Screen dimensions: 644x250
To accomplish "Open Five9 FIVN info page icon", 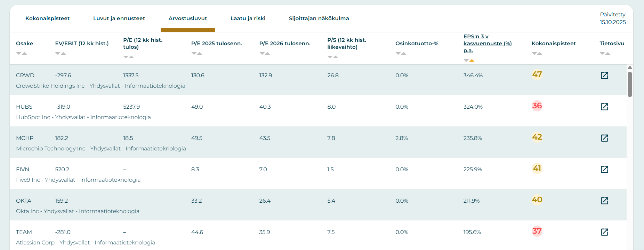I will (604, 170).
